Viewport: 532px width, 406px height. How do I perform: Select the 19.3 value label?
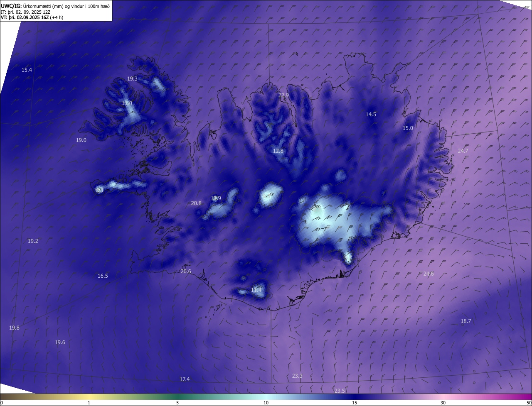(132, 78)
